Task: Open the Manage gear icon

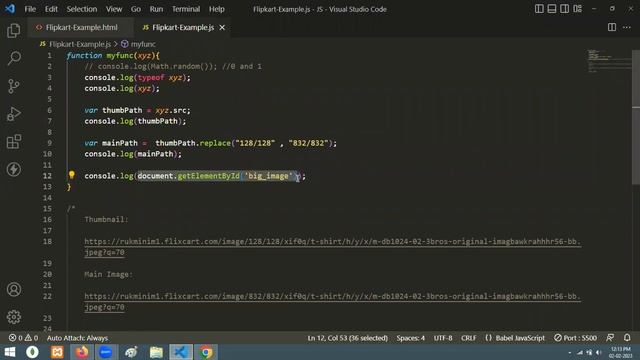Action: [13, 317]
